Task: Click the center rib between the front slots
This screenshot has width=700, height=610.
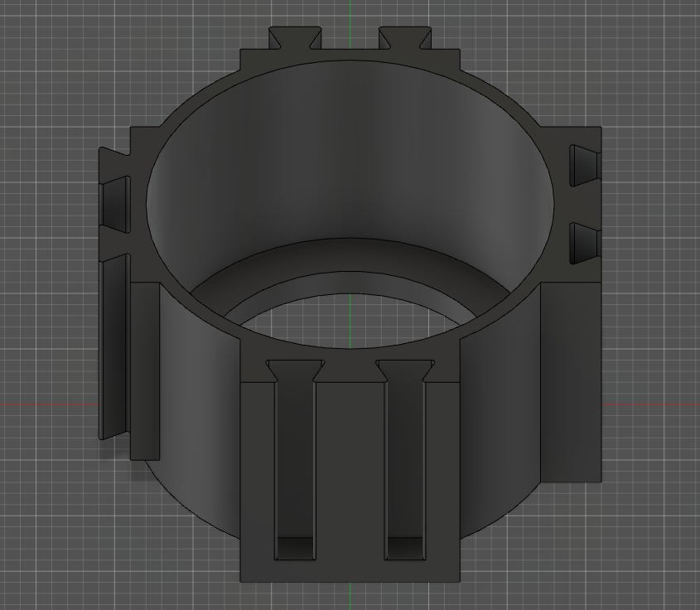Action: [350, 469]
